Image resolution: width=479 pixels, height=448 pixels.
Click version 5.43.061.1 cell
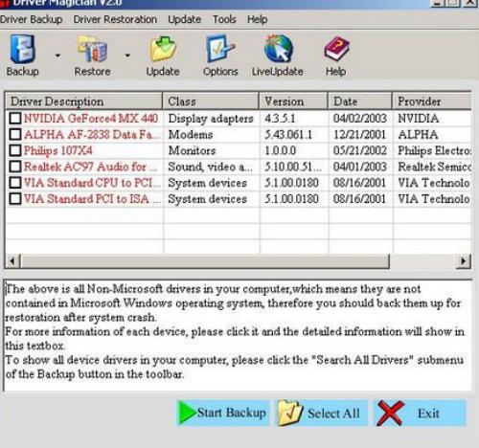point(288,135)
